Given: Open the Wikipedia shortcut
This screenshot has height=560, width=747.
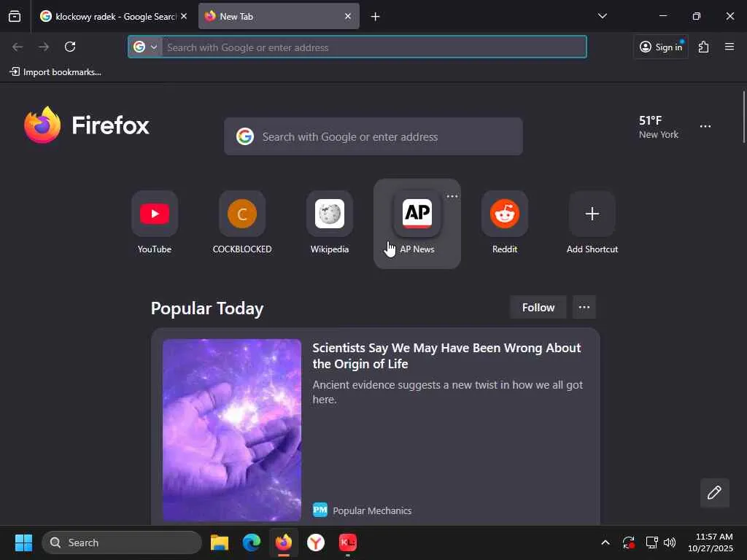Looking at the screenshot, I should pyautogui.click(x=330, y=223).
